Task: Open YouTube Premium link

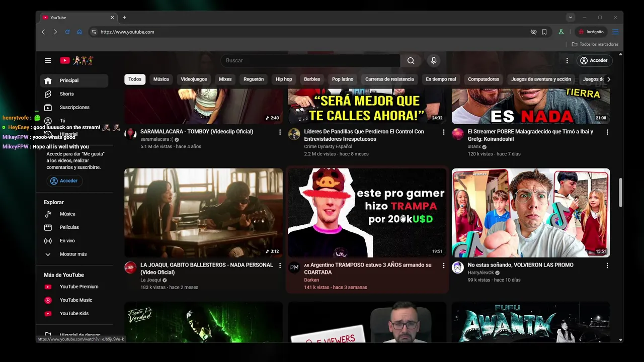Action: tap(74, 287)
